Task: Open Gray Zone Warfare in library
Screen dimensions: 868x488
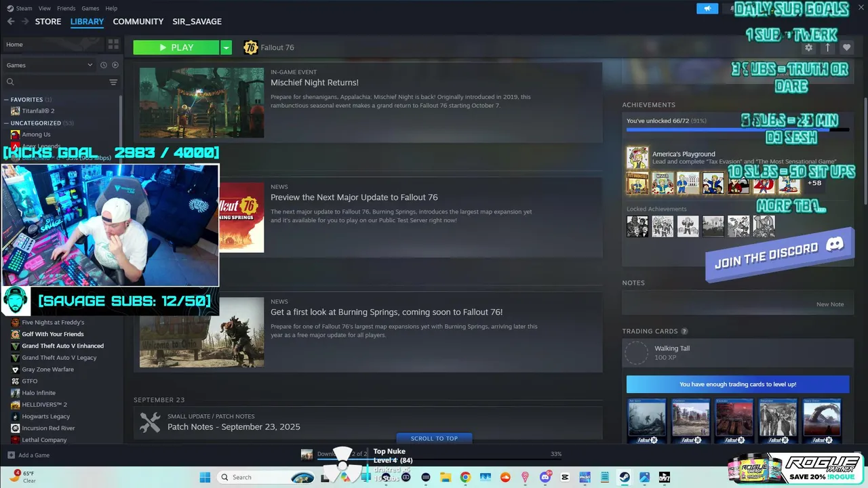Action: point(47,369)
